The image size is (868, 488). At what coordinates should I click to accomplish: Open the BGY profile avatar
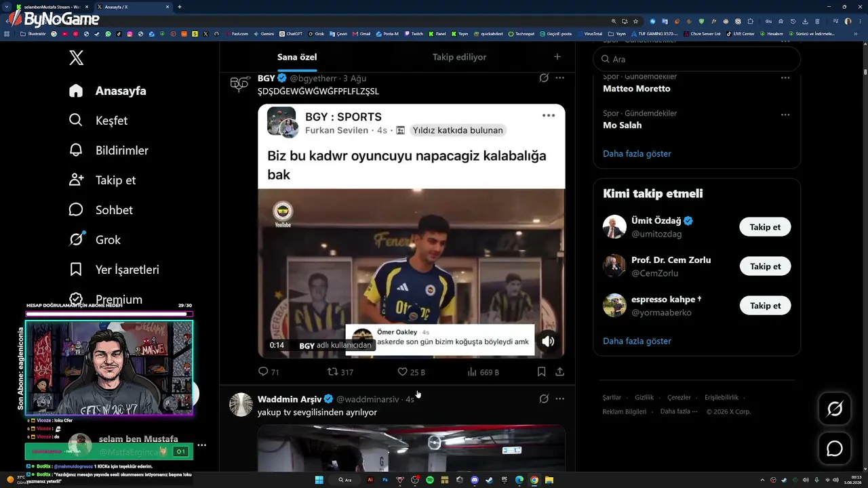(x=240, y=84)
